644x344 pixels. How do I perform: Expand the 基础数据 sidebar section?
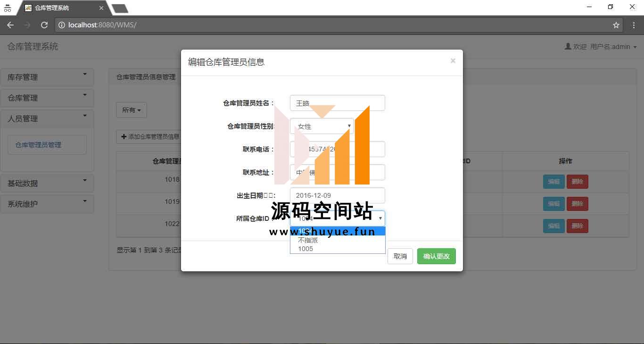point(47,183)
